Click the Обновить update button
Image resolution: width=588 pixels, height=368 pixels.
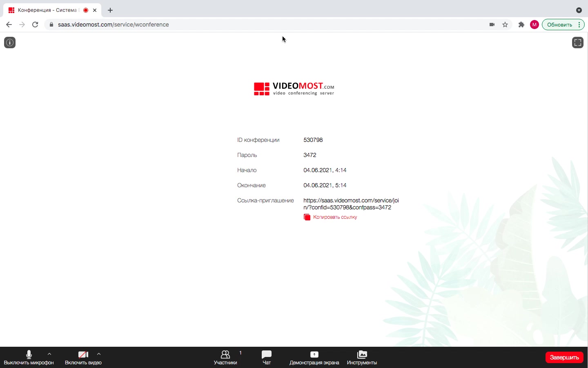(559, 25)
